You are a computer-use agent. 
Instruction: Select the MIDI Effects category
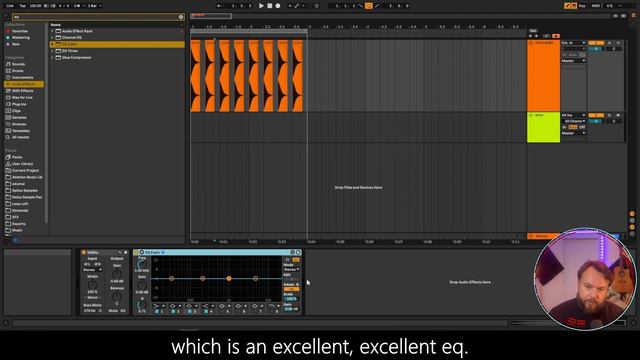pos(22,91)
